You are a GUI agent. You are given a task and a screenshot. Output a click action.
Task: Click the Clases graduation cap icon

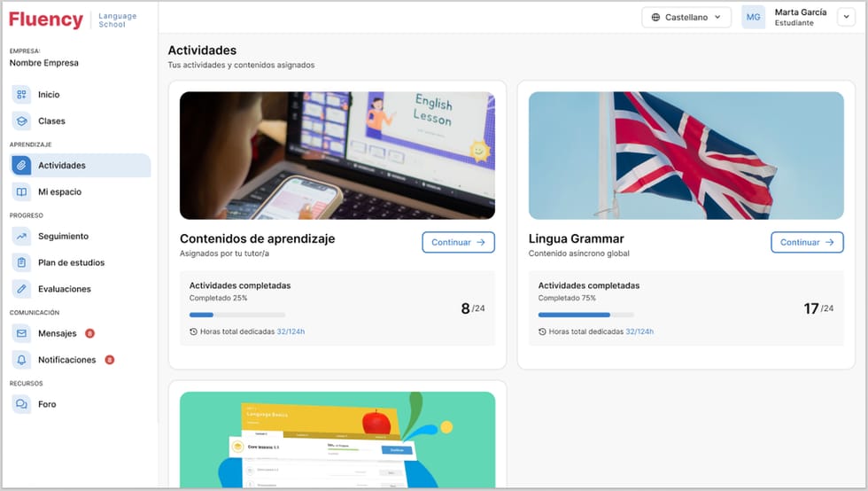[x=21, y=121]
